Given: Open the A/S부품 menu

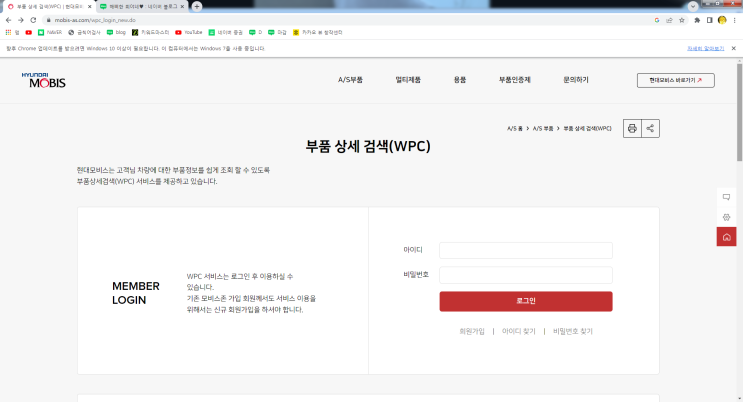Looking at the screenshot, I should [x=350, y=80].
